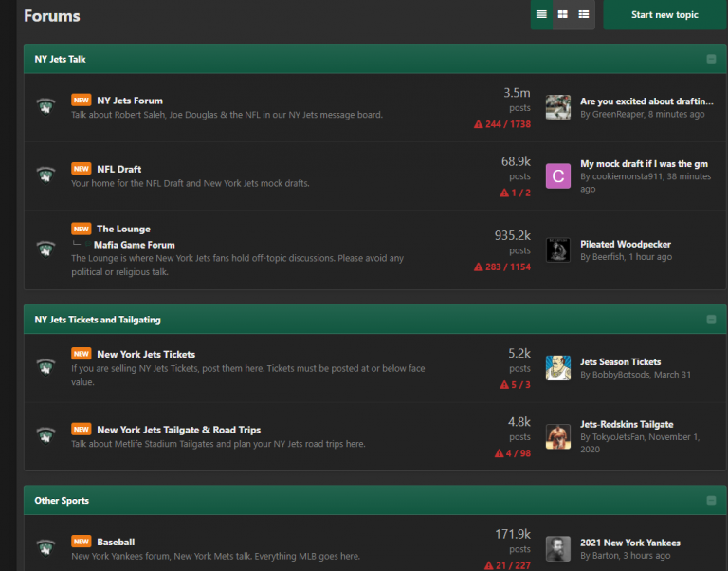Switch to grid view layout
Viewport: 728px width, 571px height.
(x=563, y=14)
